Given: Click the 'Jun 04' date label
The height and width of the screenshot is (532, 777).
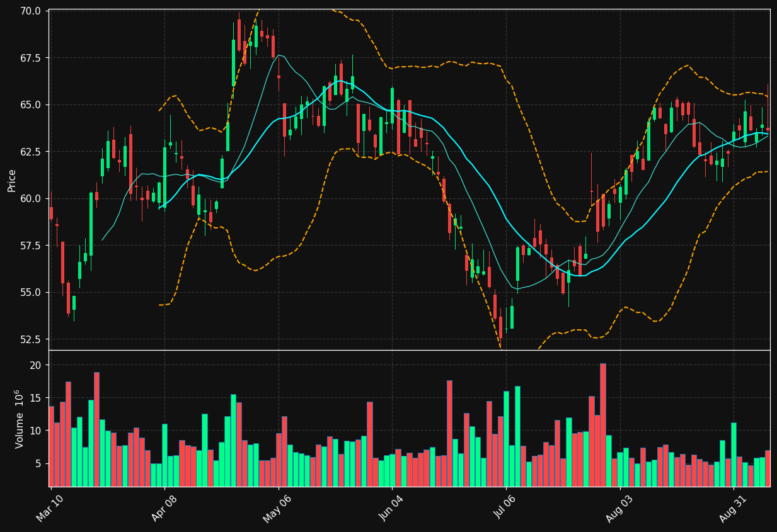Looking at the screenshot, I should pyautogui.click(x=391, y=507).
